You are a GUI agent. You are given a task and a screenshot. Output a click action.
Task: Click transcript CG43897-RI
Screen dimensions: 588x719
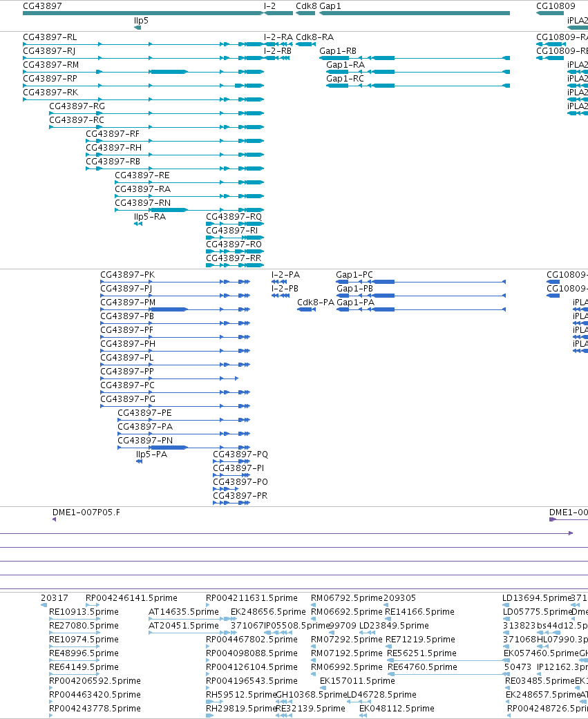pos(235,238)
